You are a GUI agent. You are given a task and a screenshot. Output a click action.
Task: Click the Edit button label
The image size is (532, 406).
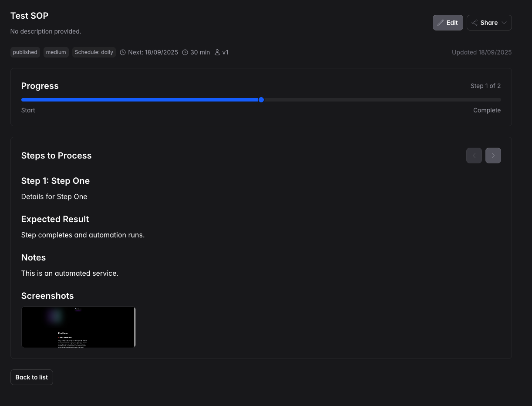[x=452, y=23]
